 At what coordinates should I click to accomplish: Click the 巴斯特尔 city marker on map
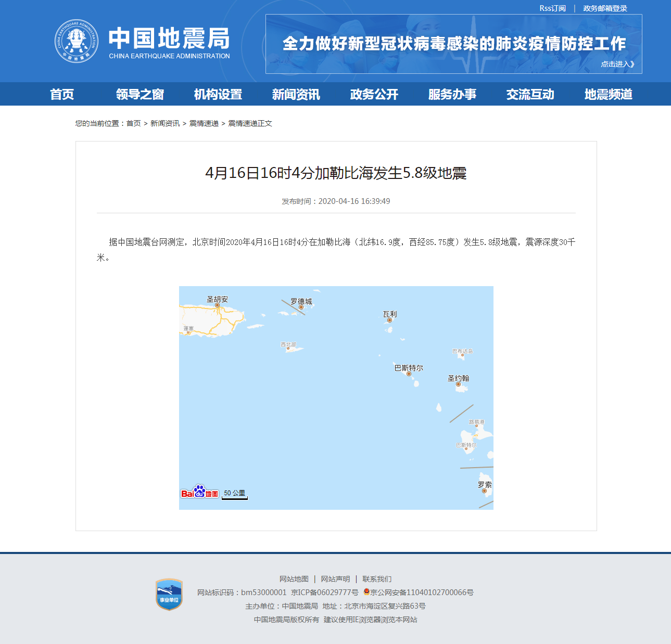[409, 374]
